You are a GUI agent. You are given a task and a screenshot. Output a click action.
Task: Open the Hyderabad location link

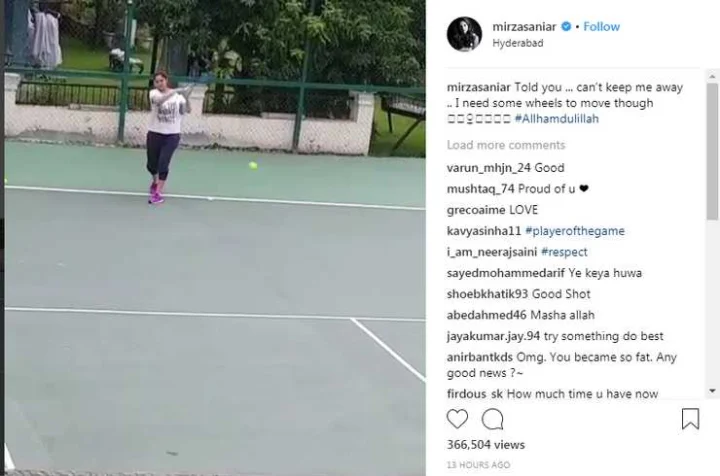(x=518, y=43)
